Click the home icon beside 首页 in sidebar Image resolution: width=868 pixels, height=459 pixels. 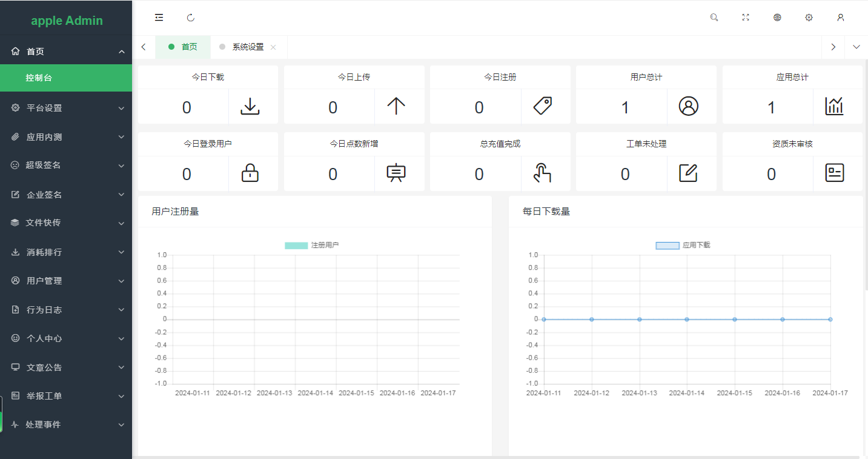tap(16, 52)
